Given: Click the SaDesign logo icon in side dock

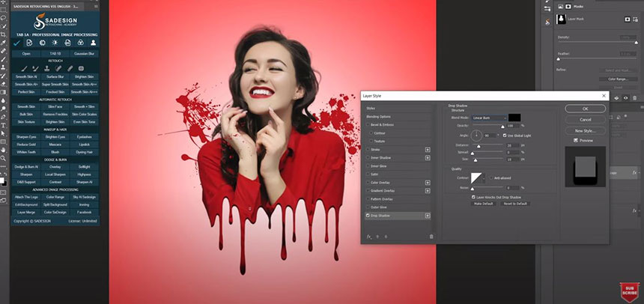Looking at the screenshot, I should click(547, 22).
